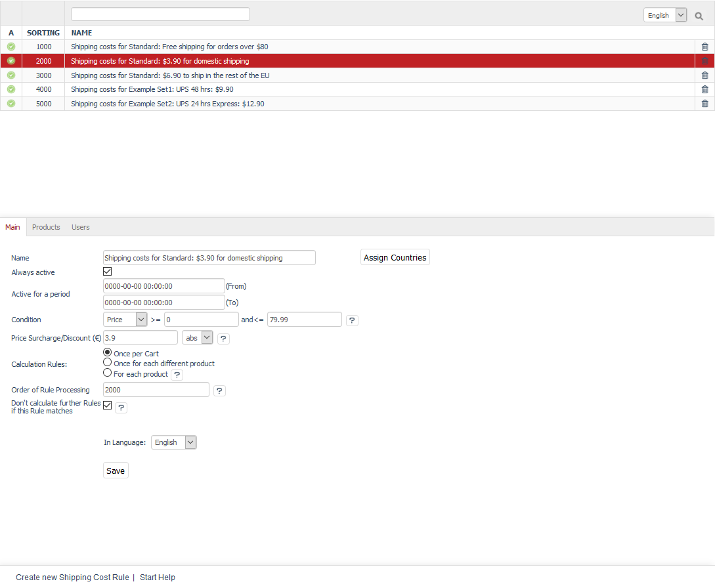Delete the 1000 free shipping rule
The height and width of the screenshot is (588, 715).
click(x=704, y=47)
